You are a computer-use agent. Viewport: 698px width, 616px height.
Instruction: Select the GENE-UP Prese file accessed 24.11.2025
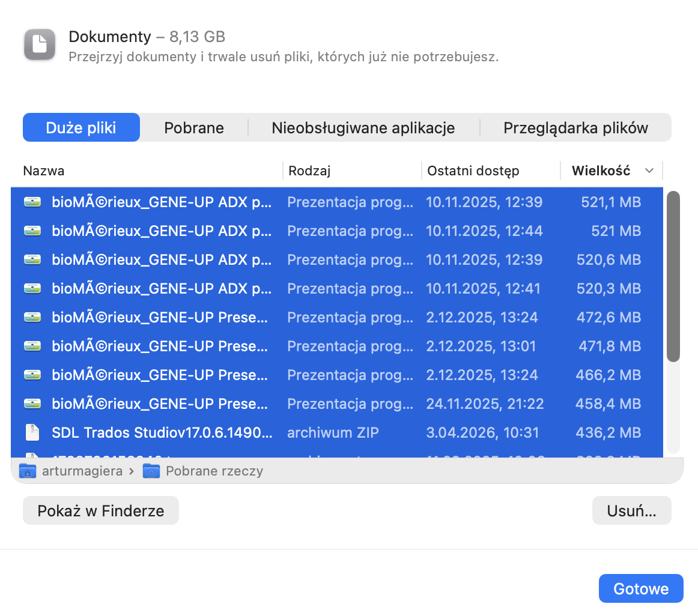(x=337, y=403)
